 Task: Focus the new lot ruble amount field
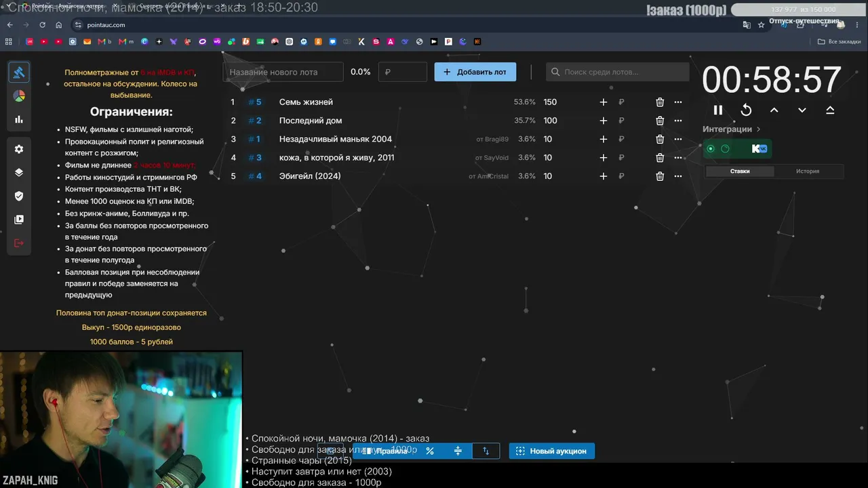pyautogui.click(x=403, y=72)
